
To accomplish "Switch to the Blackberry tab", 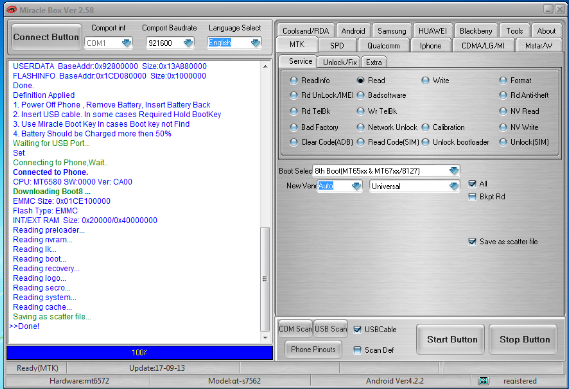I will pyautogui.click(x=476, y=31).
